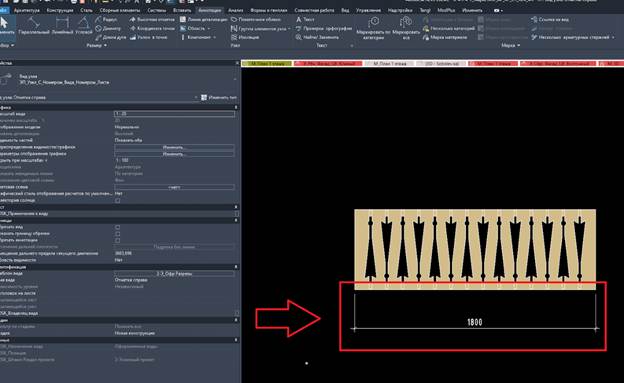
Task: Expand the Марка panel dropdown
Action: [511, 46]
